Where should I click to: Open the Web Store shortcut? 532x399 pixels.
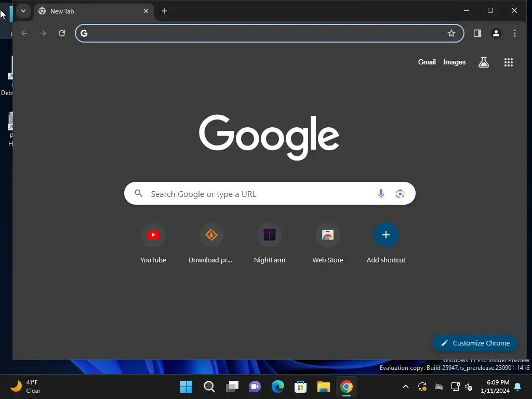[x=328, y=243]
